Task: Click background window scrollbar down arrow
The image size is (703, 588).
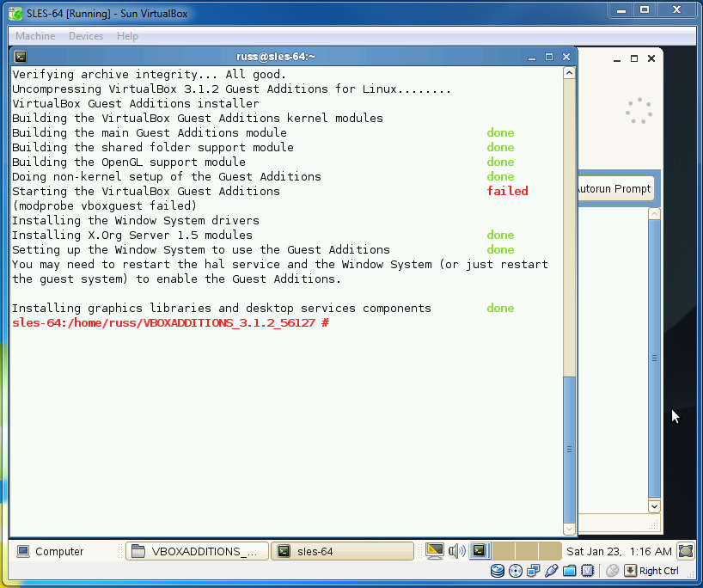Action: (x=654, y=506)
